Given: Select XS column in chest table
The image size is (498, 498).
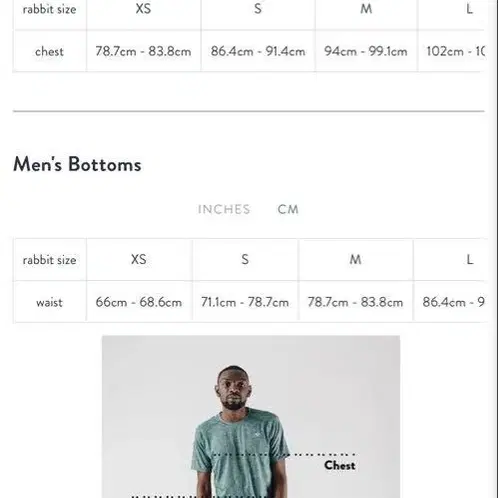Looking at the screenshot, I should (x=143, y=9).
